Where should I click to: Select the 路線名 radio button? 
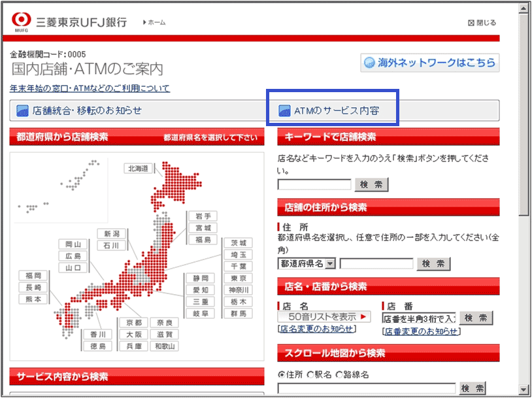(x=339, y=375)
